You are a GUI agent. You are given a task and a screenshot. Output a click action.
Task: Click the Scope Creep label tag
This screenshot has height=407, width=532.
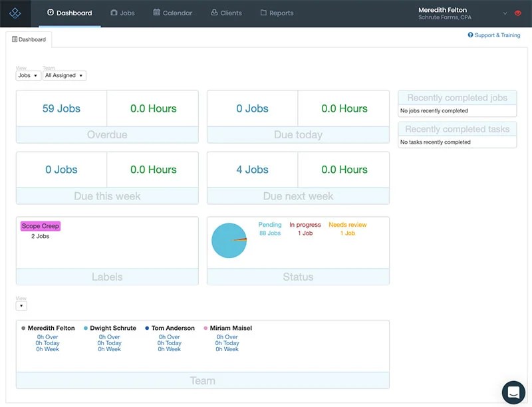pyautogui.click(x=41, y=226)
